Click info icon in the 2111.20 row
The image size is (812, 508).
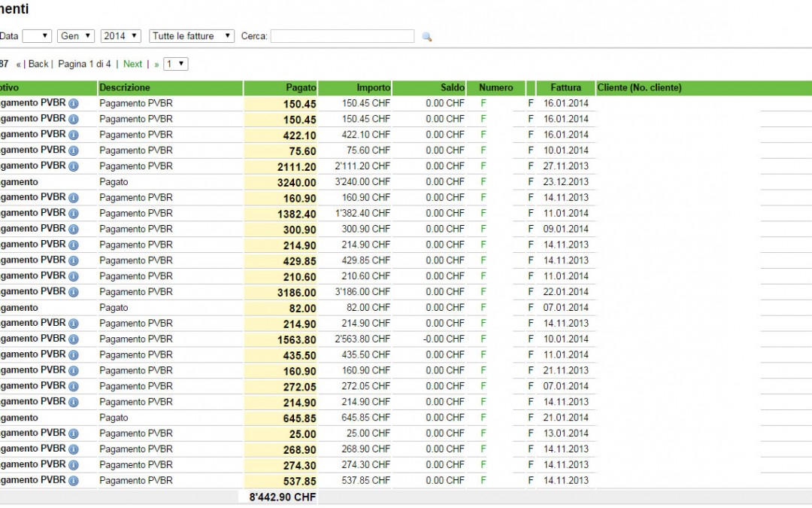73,166
